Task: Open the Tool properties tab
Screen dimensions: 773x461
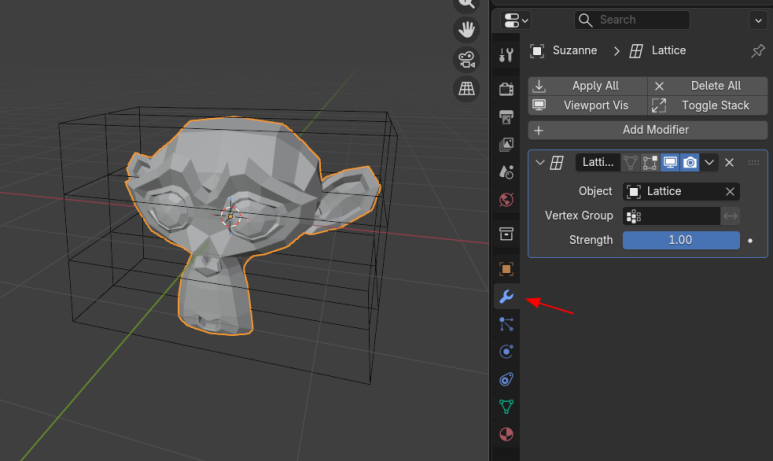Action: [506, 55]
